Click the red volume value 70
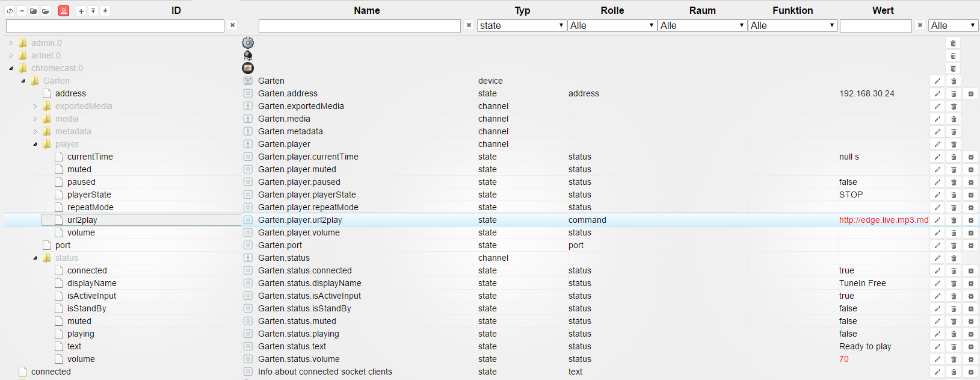 [844, 359]
